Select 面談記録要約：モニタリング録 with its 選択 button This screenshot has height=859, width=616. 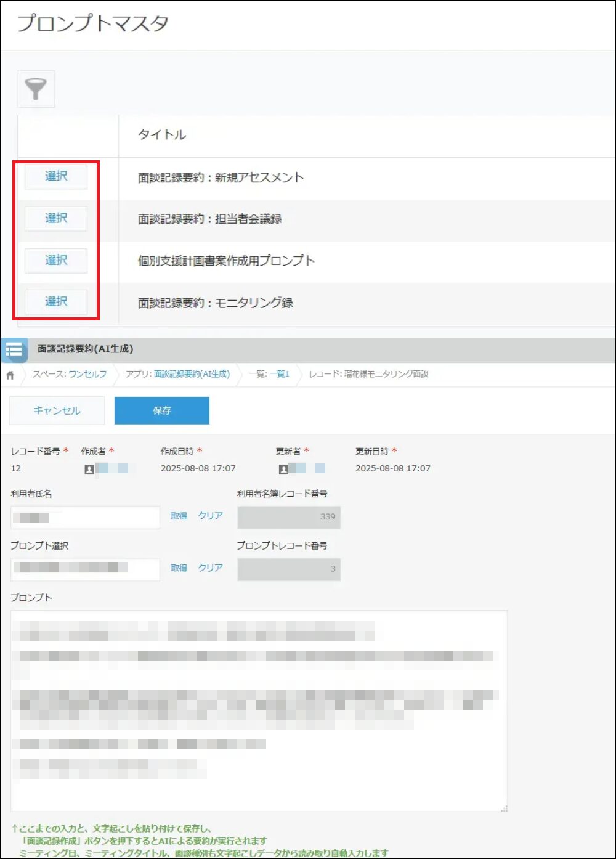click(55, 302)
